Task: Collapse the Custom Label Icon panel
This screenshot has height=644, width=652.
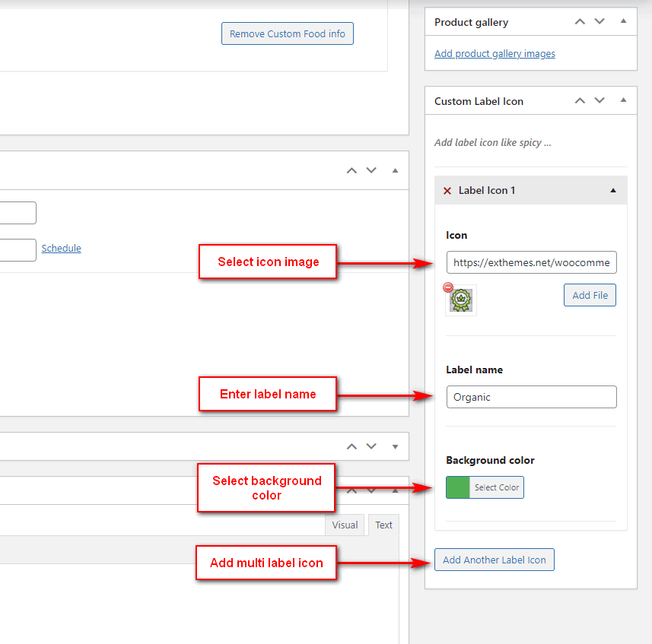Action: click(623, 101)
